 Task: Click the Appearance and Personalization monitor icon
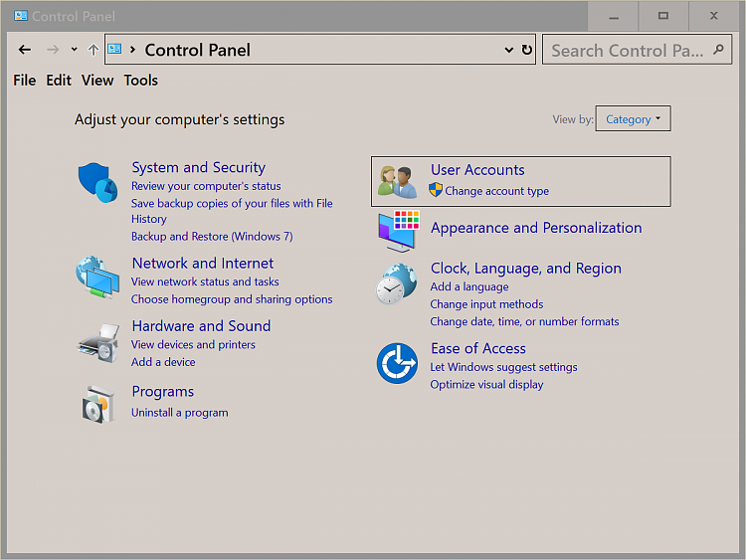coord(399,231)
